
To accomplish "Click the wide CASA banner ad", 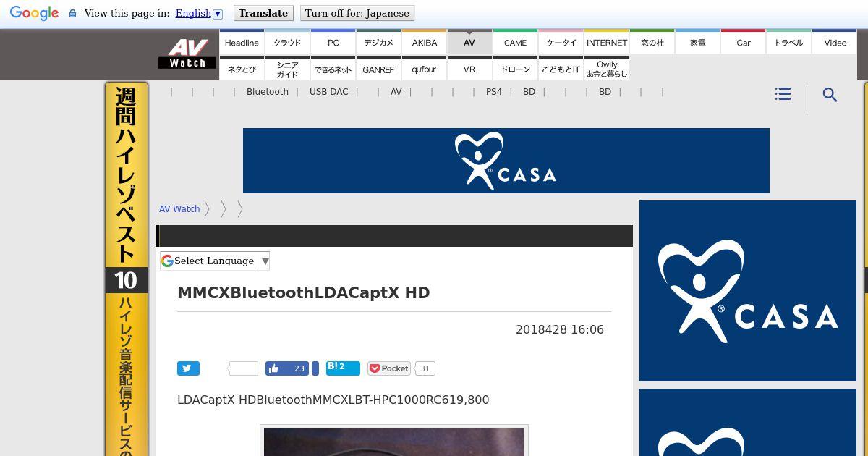I will coord(506,161).
